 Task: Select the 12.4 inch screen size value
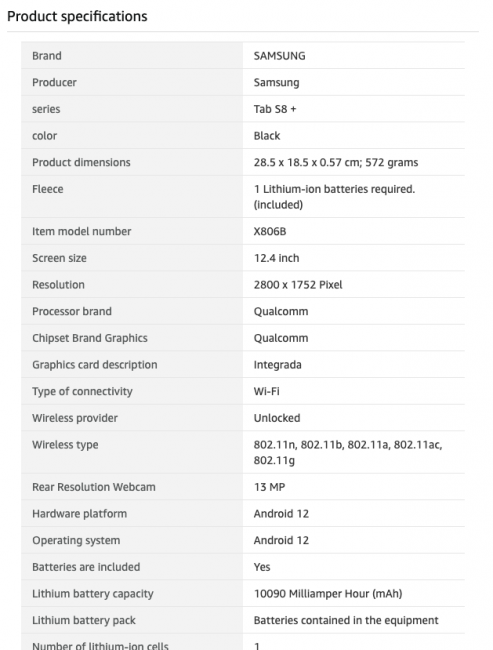[x=277, y=258]
